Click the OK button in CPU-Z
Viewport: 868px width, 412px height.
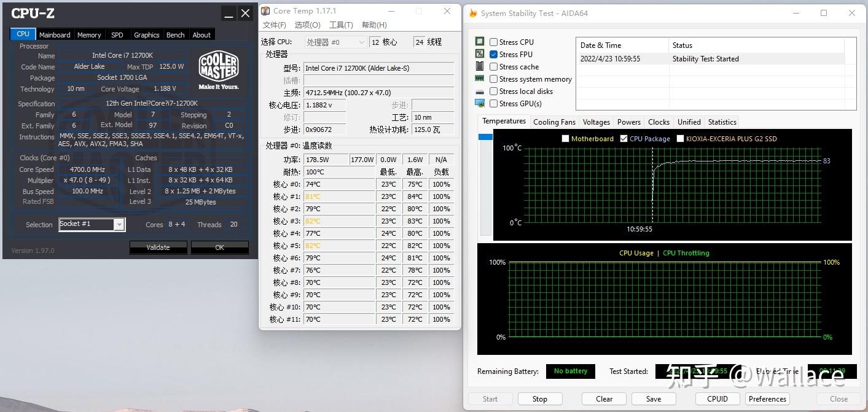tap(220, 247)
